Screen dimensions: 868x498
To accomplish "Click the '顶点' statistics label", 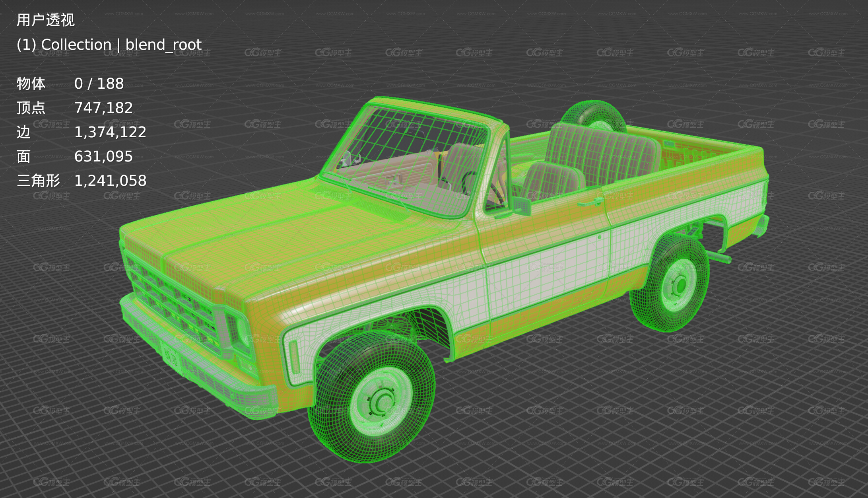I will [x=31, y=108].
